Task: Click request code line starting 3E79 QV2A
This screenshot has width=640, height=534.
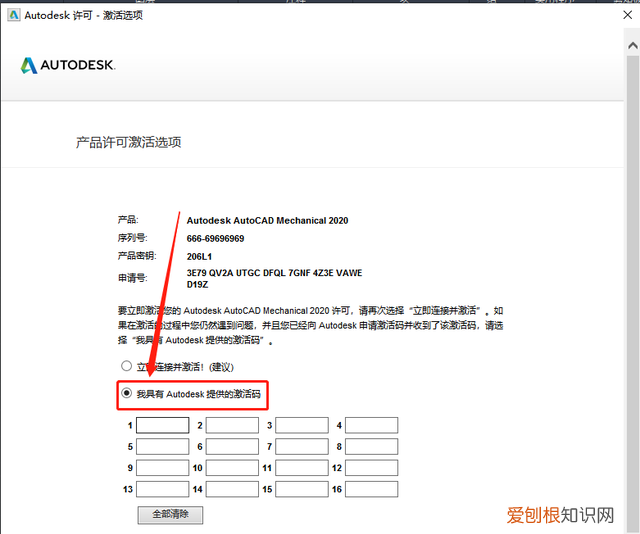Action: 274,273
